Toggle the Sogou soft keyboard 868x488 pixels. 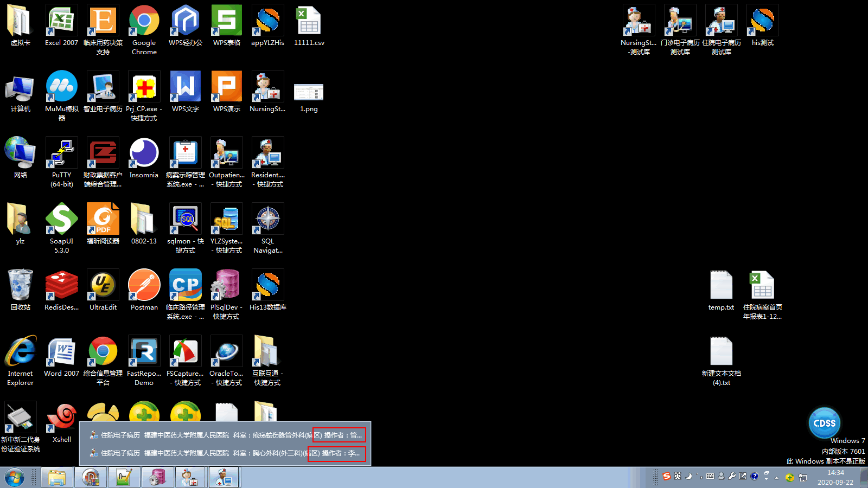710,476
